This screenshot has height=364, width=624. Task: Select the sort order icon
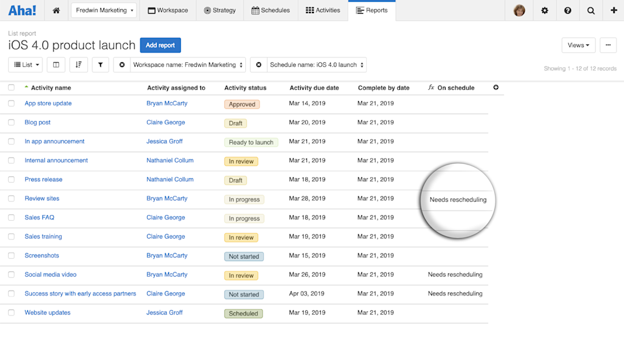77,64
